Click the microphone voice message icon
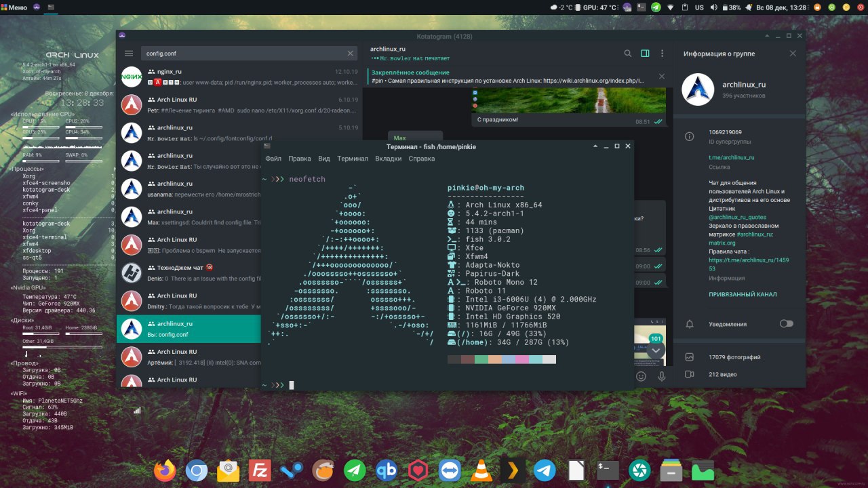This screenshot has height=488, width=868. click(x=661, y=376)
